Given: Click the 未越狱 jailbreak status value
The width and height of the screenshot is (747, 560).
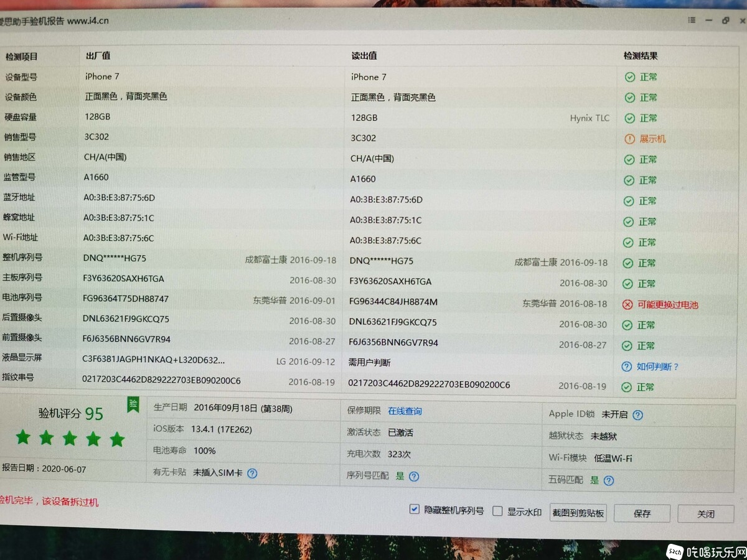Looking at the screenshot, I should click(604, 437).
